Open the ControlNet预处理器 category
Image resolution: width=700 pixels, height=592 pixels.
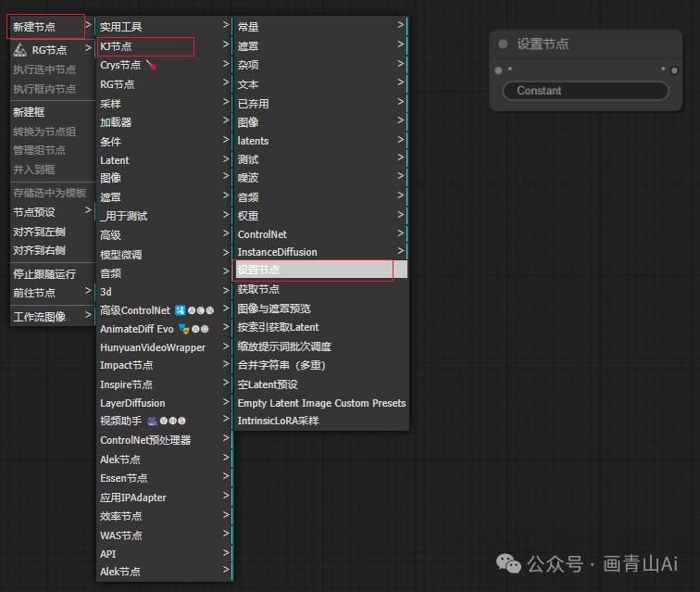pos(164,440)
